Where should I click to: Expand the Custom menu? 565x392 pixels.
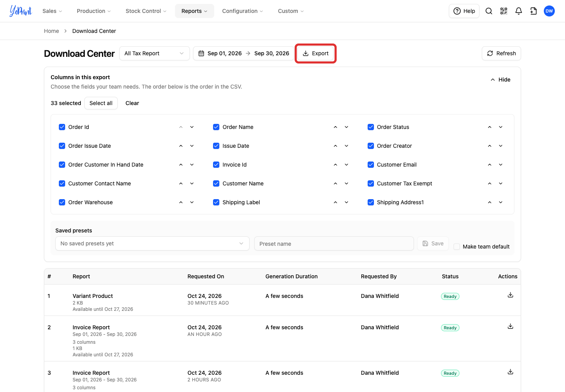(291, 11)
